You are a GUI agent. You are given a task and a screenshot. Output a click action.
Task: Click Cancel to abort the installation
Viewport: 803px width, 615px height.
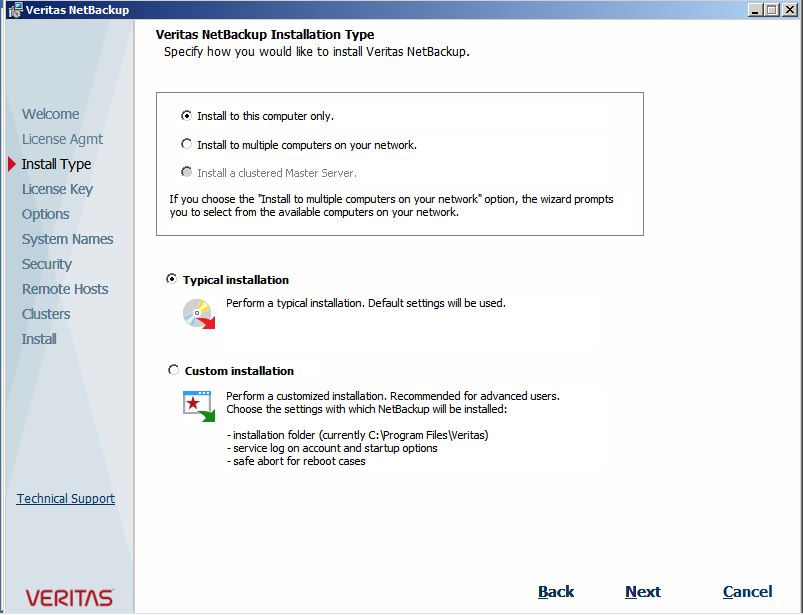click(747, 591)
